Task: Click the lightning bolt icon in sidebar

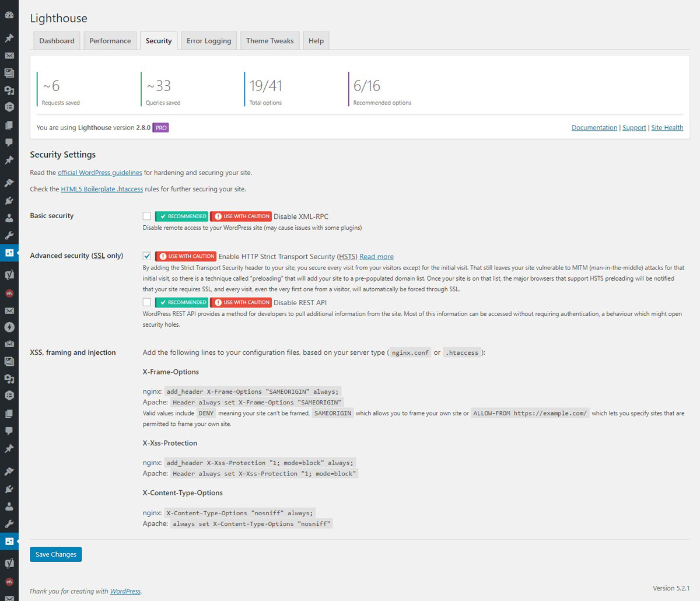Action: 9,327
